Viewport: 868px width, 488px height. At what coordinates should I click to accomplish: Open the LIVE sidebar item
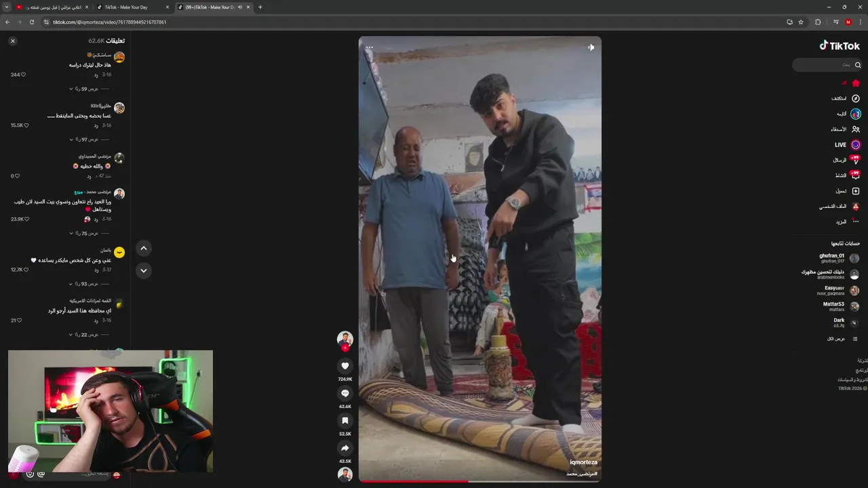(847, 145)
